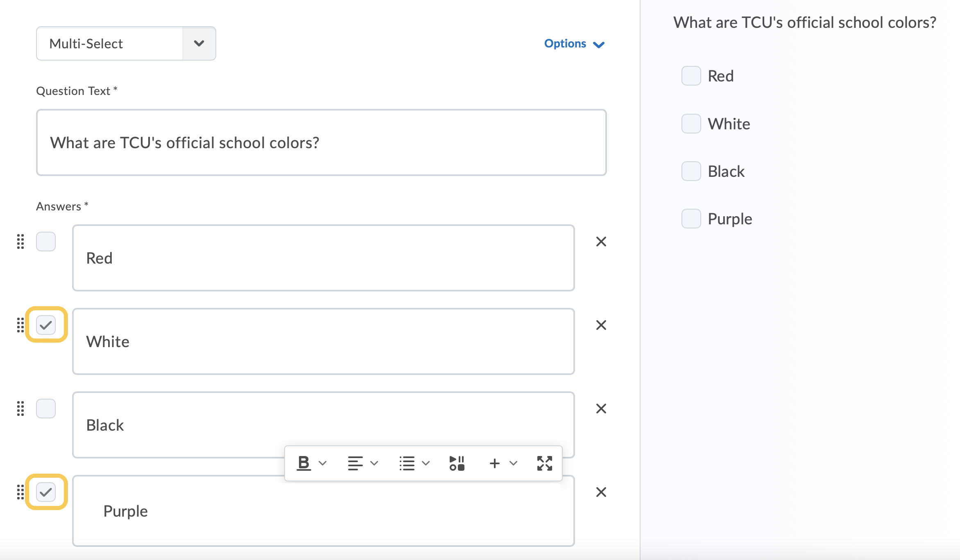Check the Purple box in preview

click(x=691, y=219)
